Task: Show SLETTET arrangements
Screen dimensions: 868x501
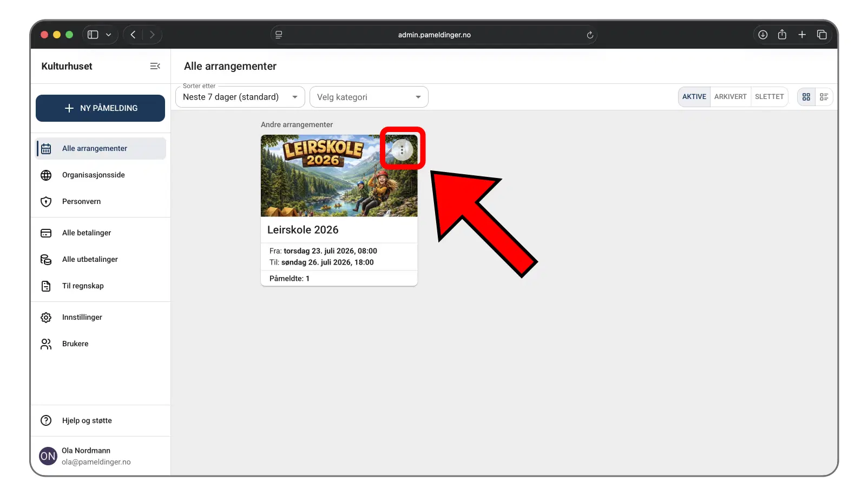Action: coord(769,97)
